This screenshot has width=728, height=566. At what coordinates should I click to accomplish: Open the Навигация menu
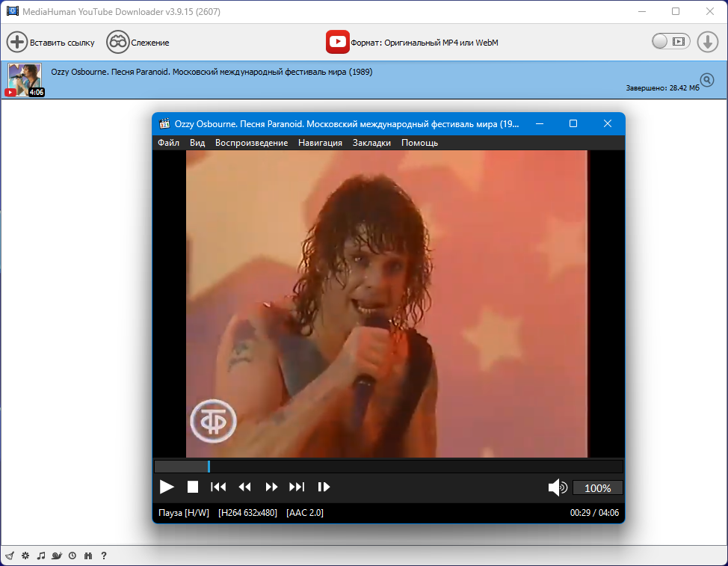coord(320,143)
